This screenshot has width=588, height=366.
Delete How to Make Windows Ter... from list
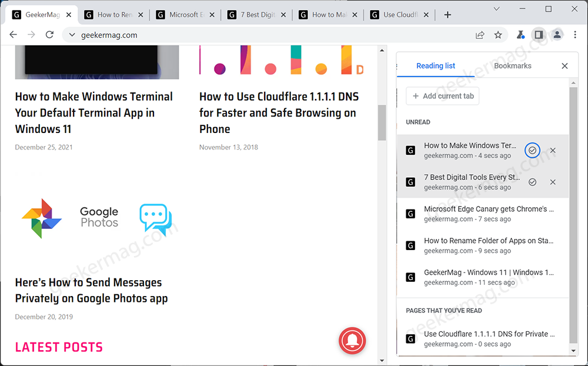(x=553, y=151)
